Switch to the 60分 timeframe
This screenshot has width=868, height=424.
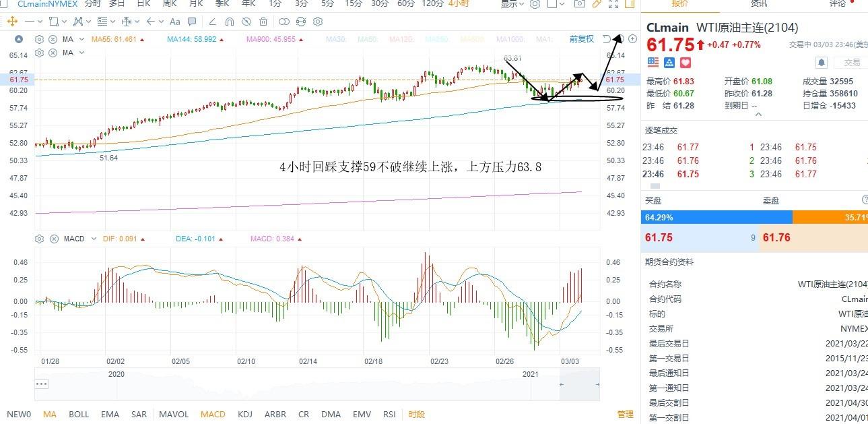click(x=406, y=4)
